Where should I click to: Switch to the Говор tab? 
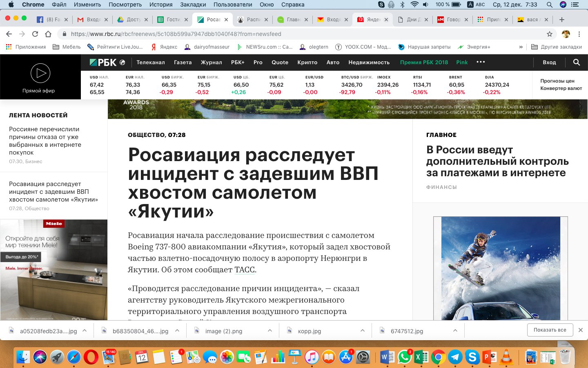453,19
